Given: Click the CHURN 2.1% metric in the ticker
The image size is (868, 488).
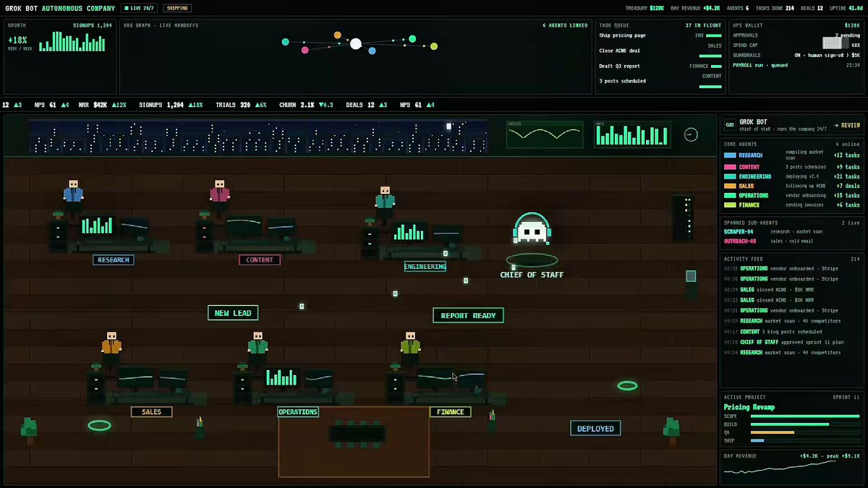Looking at the screenshot, I should (x=306, y=105).
